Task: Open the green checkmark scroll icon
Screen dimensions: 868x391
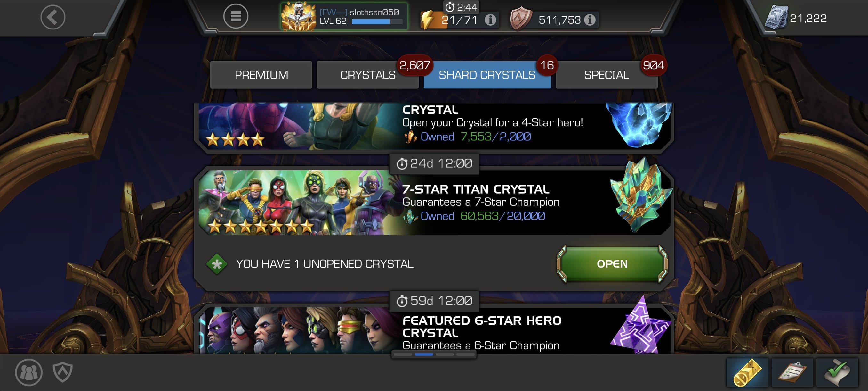Action: click(x=837, y=372)
